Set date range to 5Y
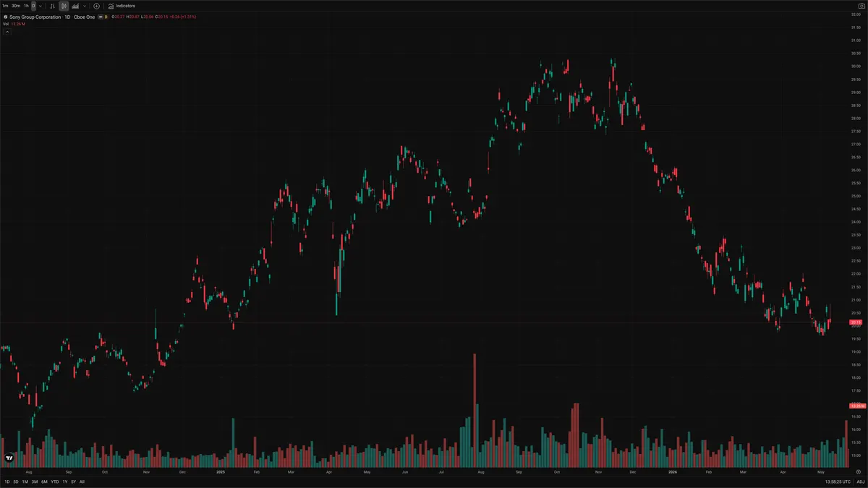The height and width of the screenshot is (488, 868). 73,481
